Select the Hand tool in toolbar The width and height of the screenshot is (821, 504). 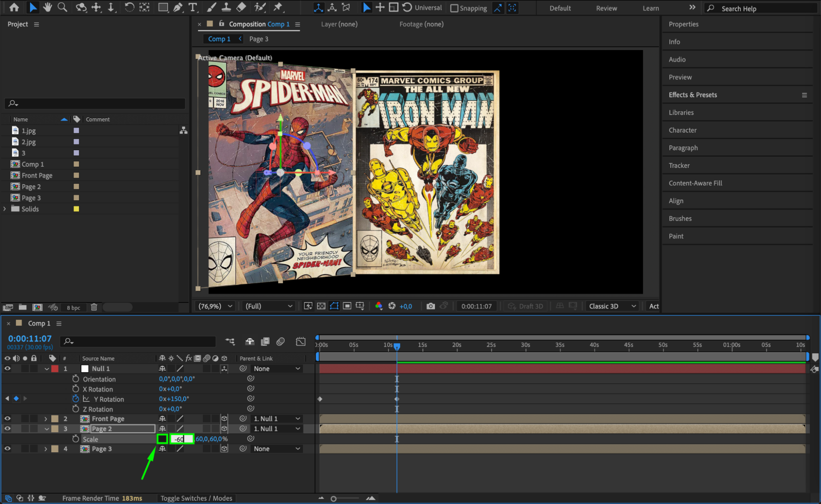click(48, 7)
